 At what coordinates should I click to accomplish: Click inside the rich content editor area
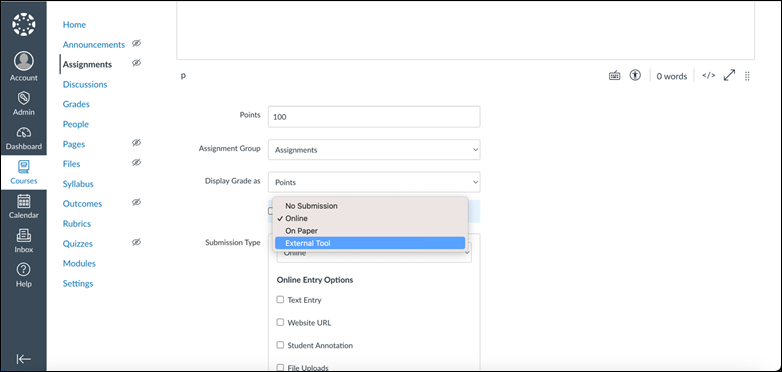coord(465,30)
